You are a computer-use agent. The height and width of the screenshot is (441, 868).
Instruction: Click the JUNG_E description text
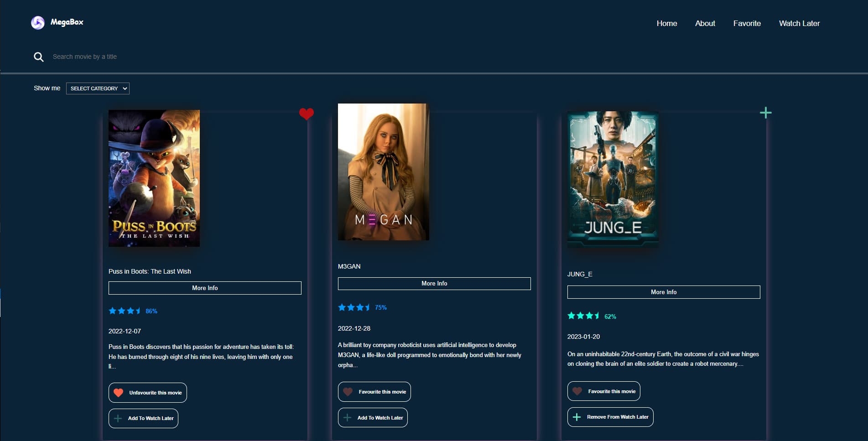(x=663, y=359)
